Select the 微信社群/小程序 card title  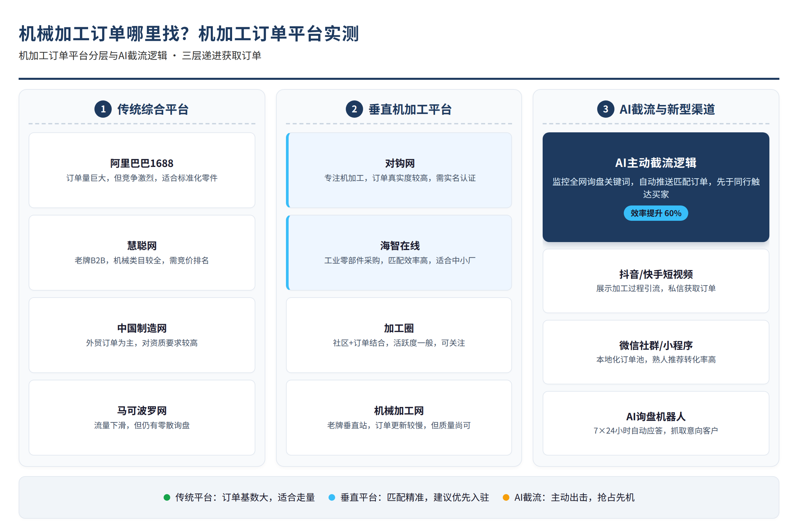click(656, 345)
